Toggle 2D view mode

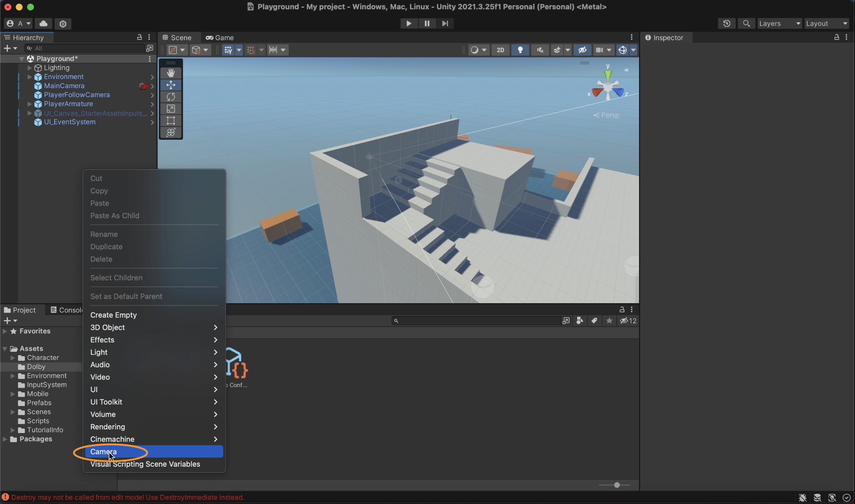pyautogui.click(x=500, y=50)
